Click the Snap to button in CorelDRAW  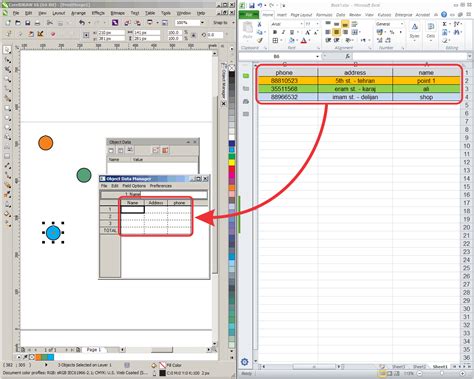[220, 23]
